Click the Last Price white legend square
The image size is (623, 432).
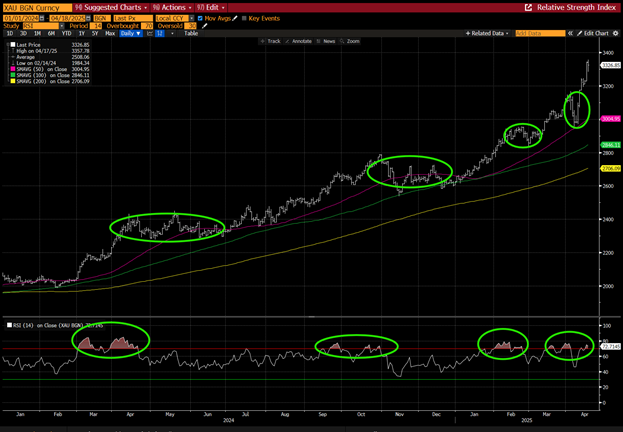pos(13,45)
